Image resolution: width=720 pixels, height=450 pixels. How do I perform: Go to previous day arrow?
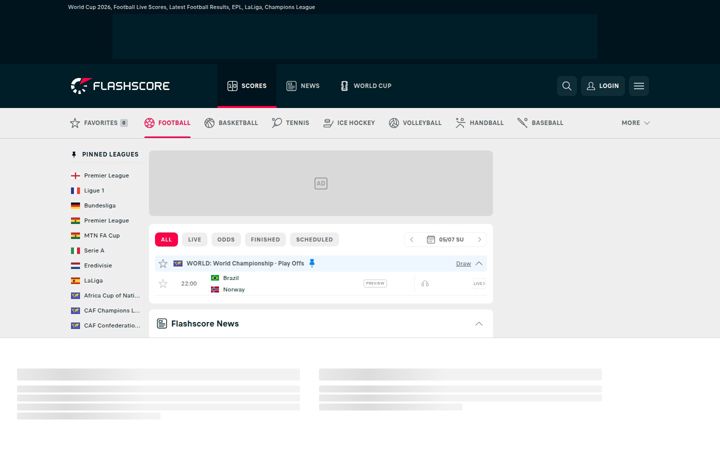click(x=411, y=239)
